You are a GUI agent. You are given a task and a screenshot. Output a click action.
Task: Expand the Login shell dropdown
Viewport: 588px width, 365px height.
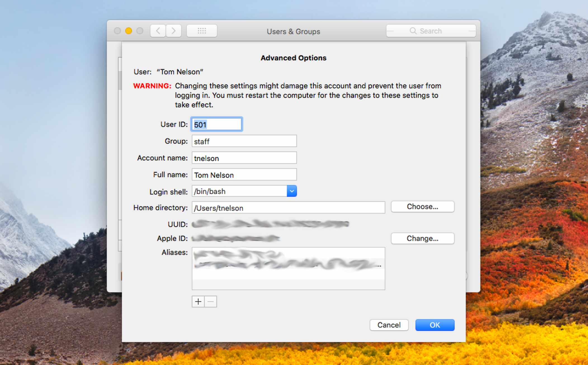[293, 191]
